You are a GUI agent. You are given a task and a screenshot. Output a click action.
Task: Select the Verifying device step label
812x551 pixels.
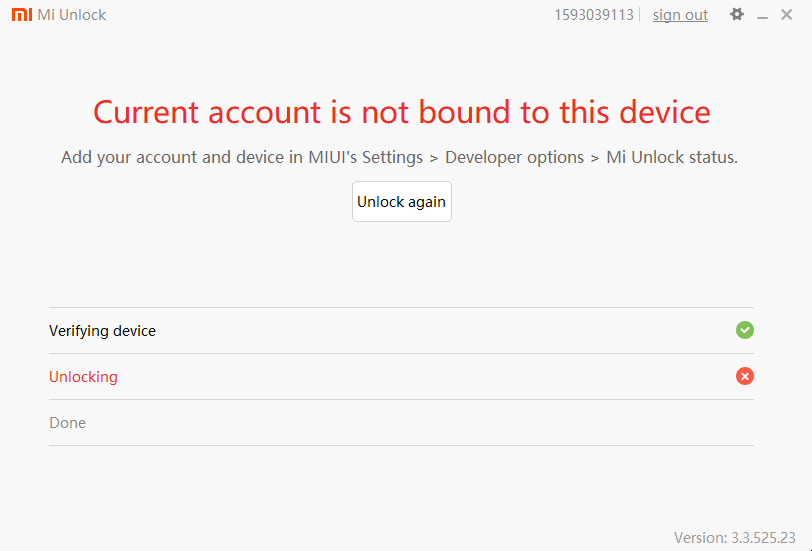point(102,331)
